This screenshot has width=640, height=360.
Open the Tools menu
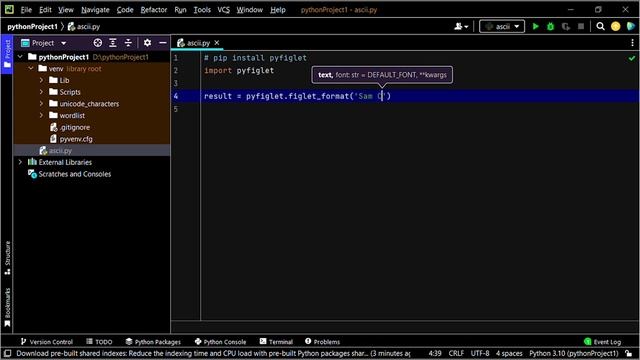pyautogui.click(x=202, y=10)
